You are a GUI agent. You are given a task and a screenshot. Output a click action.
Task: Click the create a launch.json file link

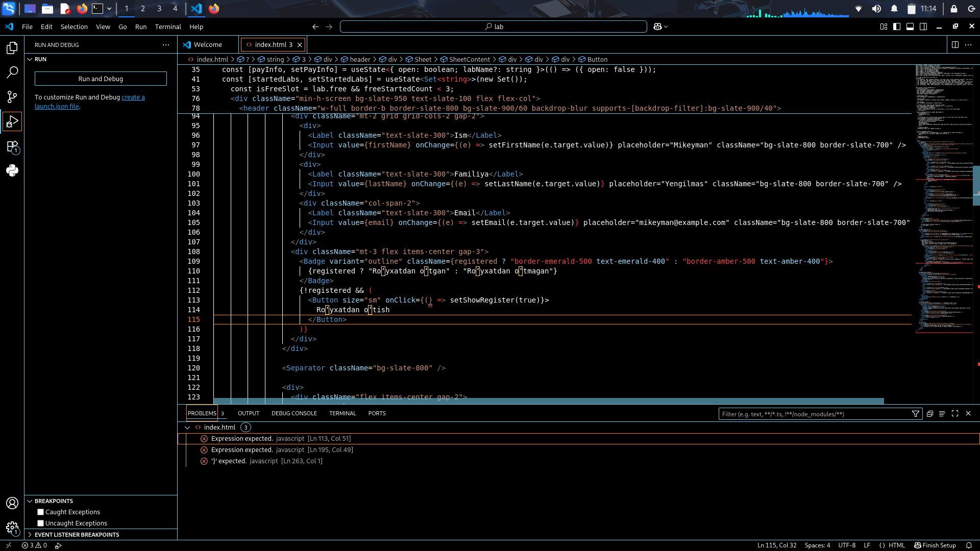click(90, 102)
